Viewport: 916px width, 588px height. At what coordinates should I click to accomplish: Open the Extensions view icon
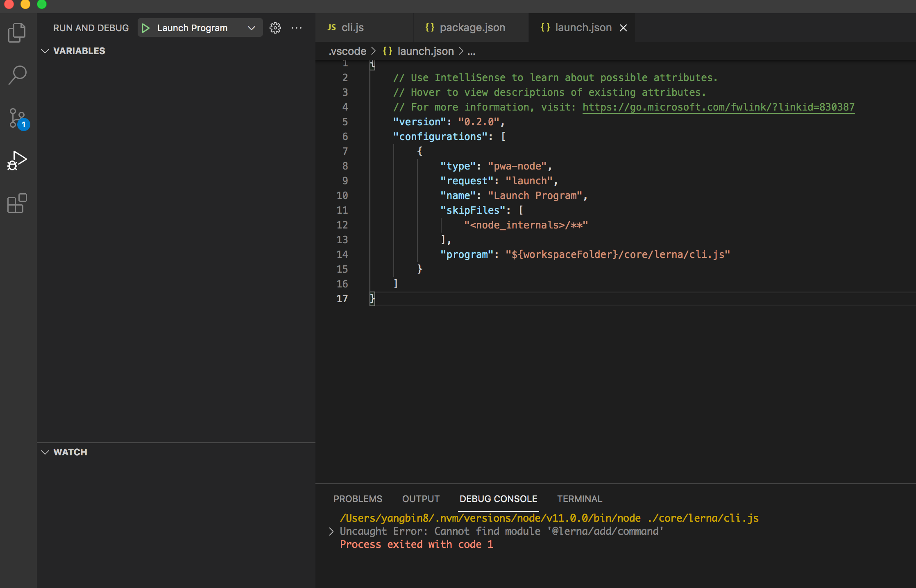[17, 204]
